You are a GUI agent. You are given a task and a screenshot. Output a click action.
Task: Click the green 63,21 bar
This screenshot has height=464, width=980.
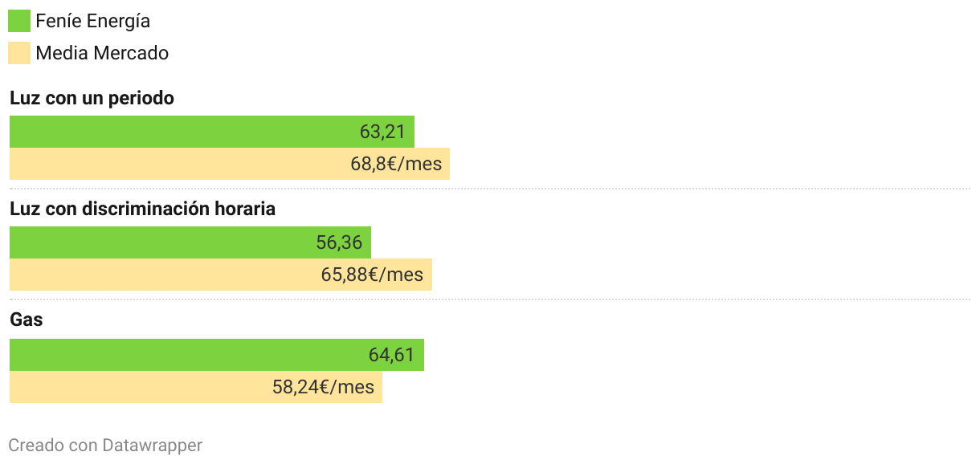(x=212, y=132)
